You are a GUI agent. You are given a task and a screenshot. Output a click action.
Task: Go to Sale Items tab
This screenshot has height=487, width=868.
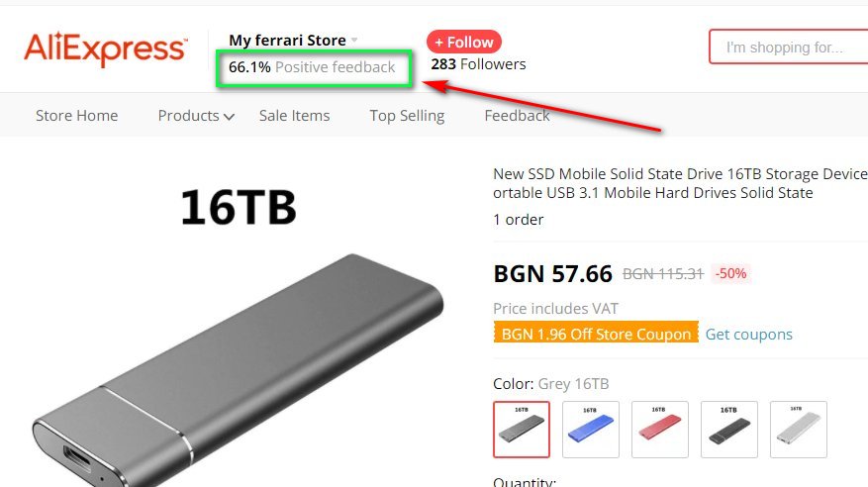click(x=295, y=115)
